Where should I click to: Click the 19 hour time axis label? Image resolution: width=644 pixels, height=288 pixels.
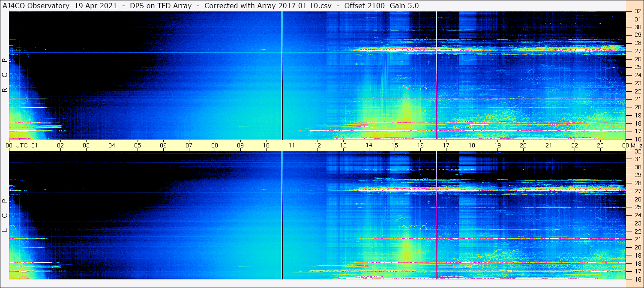click(x=497, y=146)
